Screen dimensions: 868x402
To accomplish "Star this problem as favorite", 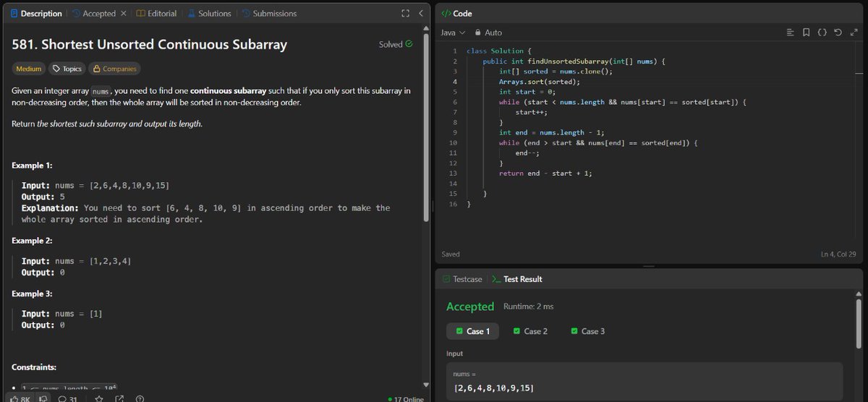I will coord(98,398).
